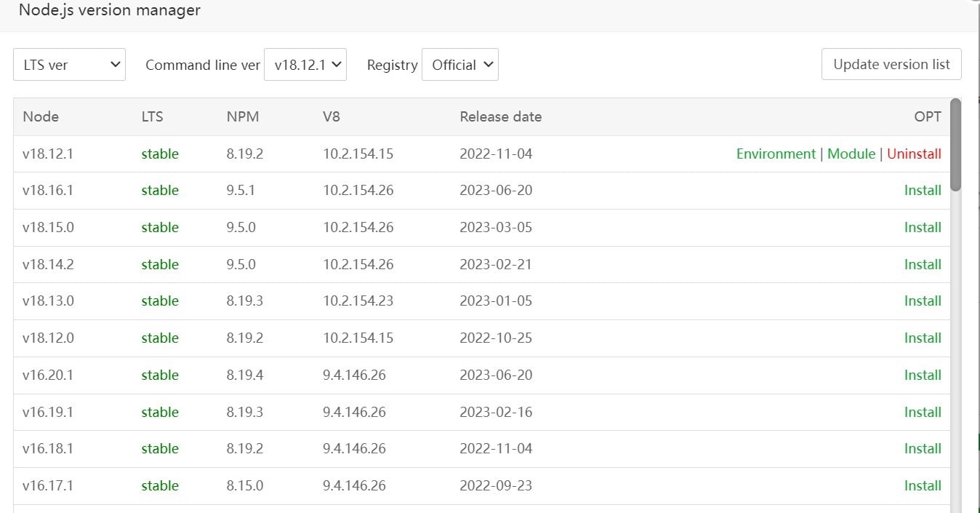Image resolution: width=980 pixels, height=513 pixels.
Task: Click the Release date column header
Action: click(500, 116)
